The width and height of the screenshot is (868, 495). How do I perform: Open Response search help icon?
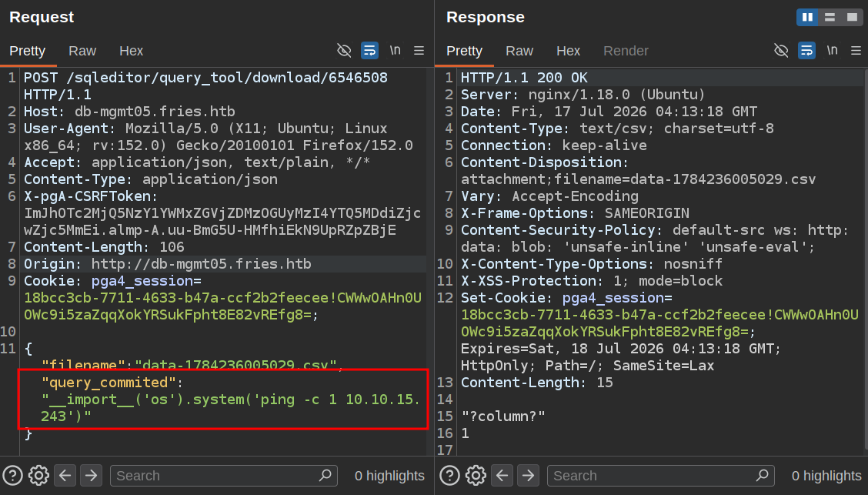click(449, 476)
